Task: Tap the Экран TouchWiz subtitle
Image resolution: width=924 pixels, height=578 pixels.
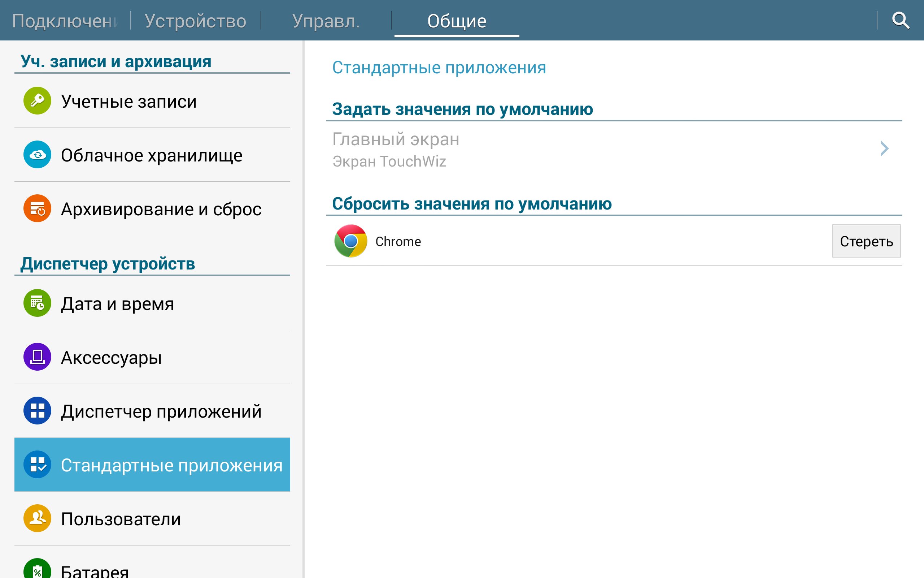Action: coord(389,162)
